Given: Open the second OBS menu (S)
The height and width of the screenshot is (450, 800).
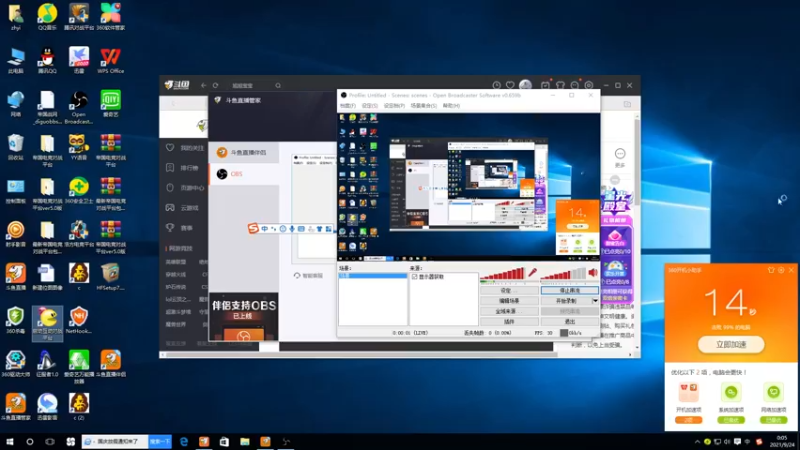Looking at the screenshot, I should (x=369, y=106).
